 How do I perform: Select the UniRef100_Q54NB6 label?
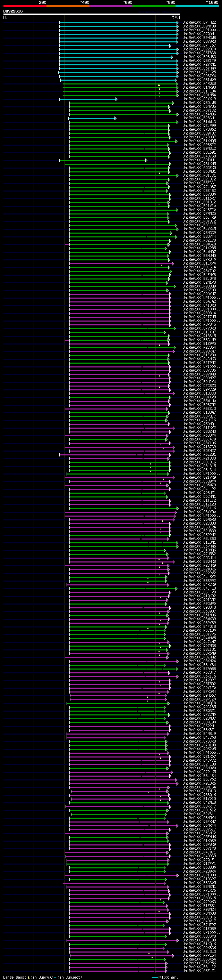[x=199, y=114]
